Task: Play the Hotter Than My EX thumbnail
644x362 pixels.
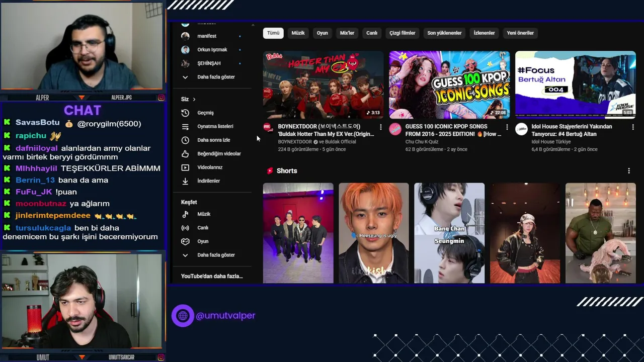Action: pos(323,85)
